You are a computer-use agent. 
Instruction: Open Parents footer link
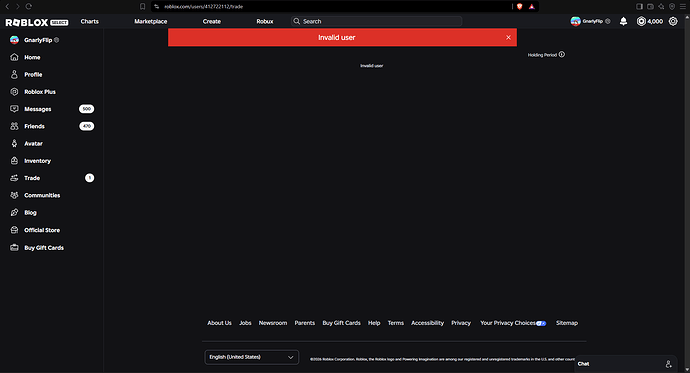point(305,323)
